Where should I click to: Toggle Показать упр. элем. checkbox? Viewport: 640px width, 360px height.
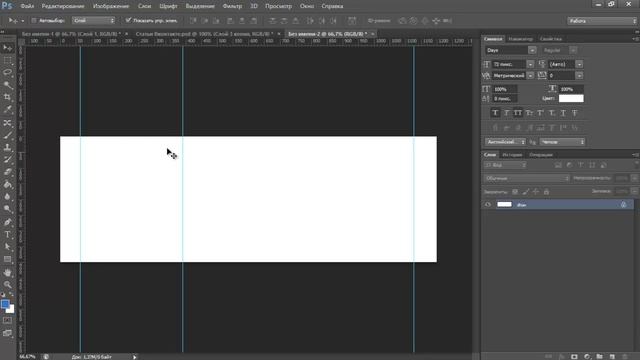(x=128, y=20)
